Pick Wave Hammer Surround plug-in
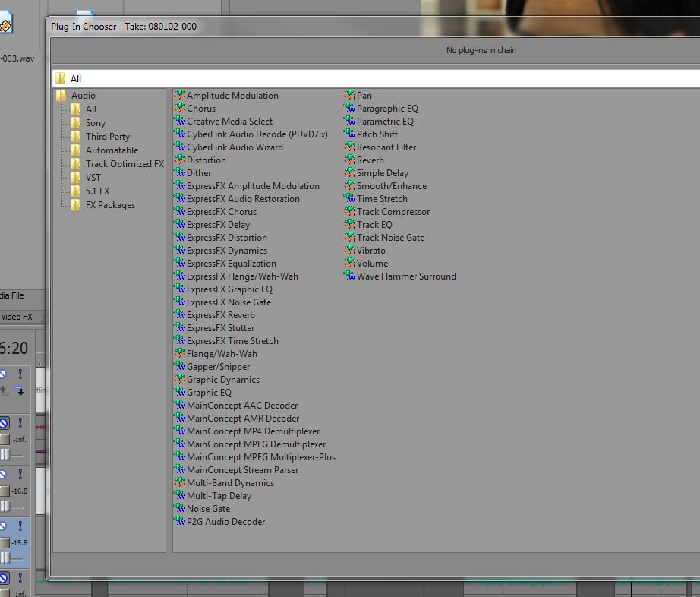The height and width of the screenshot is (597, 700). tap(405, 276)
